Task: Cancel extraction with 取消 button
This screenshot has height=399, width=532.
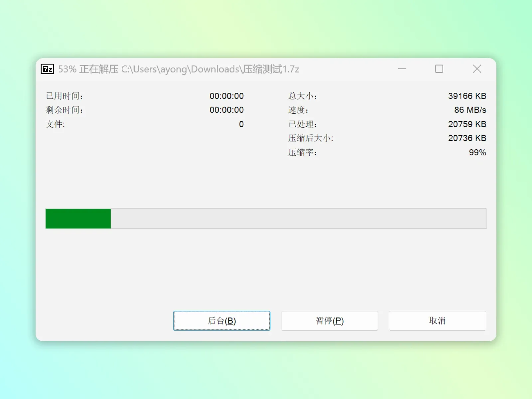Action: point(437,321)
